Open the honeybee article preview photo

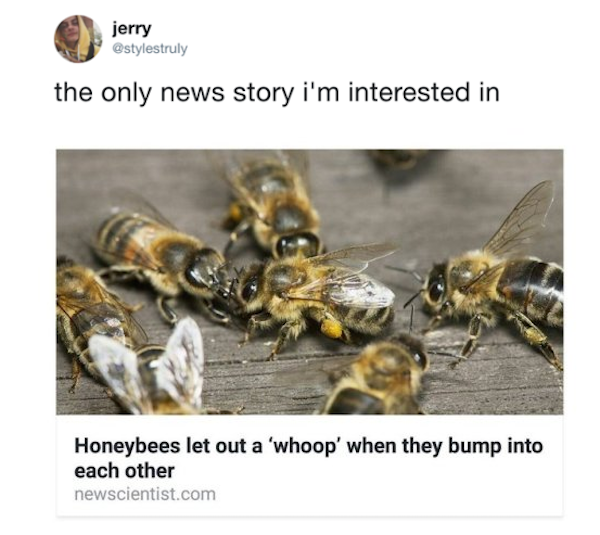(x=310, y=282)
